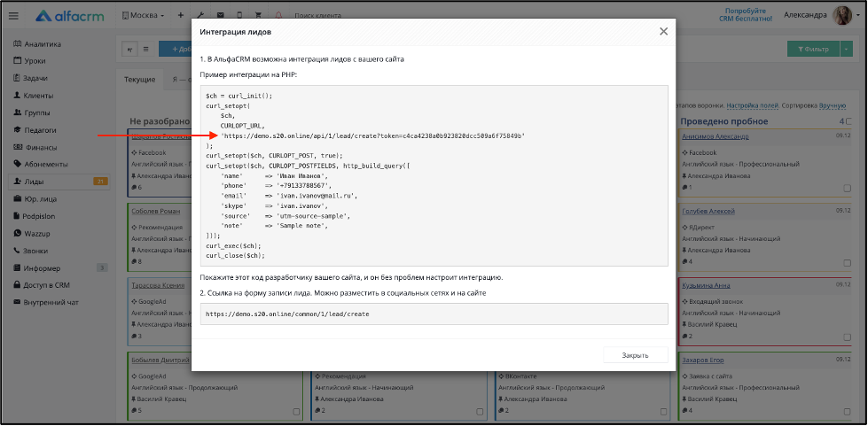This screenshot has height=426, width=868.
Task: Click the Закрыть button
Action: pos(636,355)
